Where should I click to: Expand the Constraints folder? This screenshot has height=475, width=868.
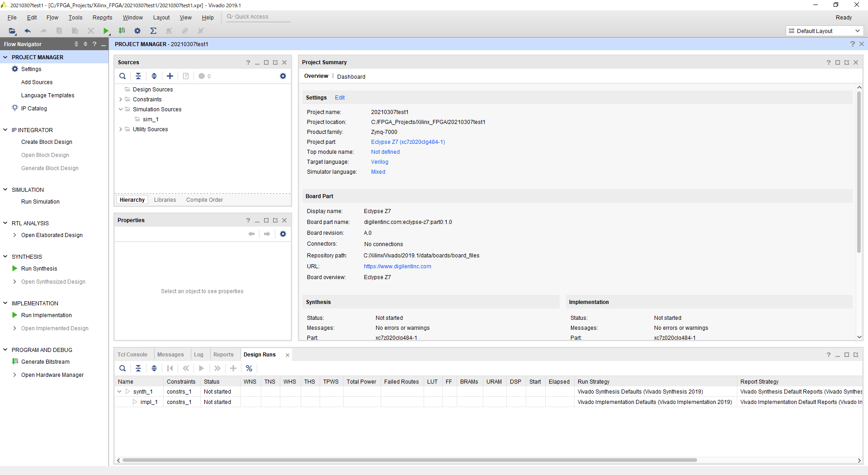(121, 100)
